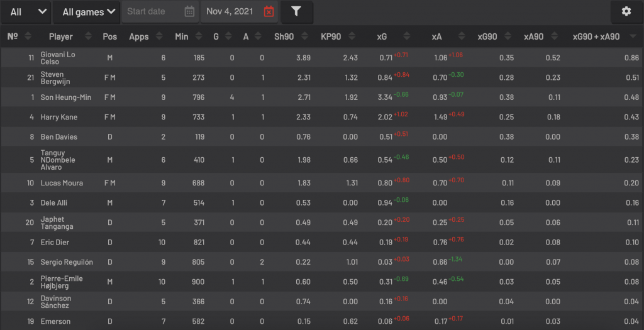The width and height of the screenshot is (644, 330).
Task: Select the Giovani Lo Celso row
Action: coord(322,58)
